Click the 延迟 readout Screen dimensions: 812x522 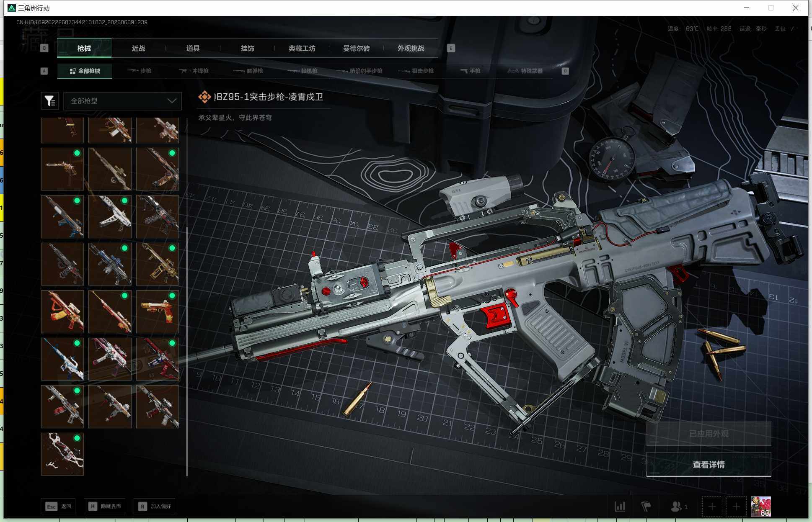click(753, 29)
